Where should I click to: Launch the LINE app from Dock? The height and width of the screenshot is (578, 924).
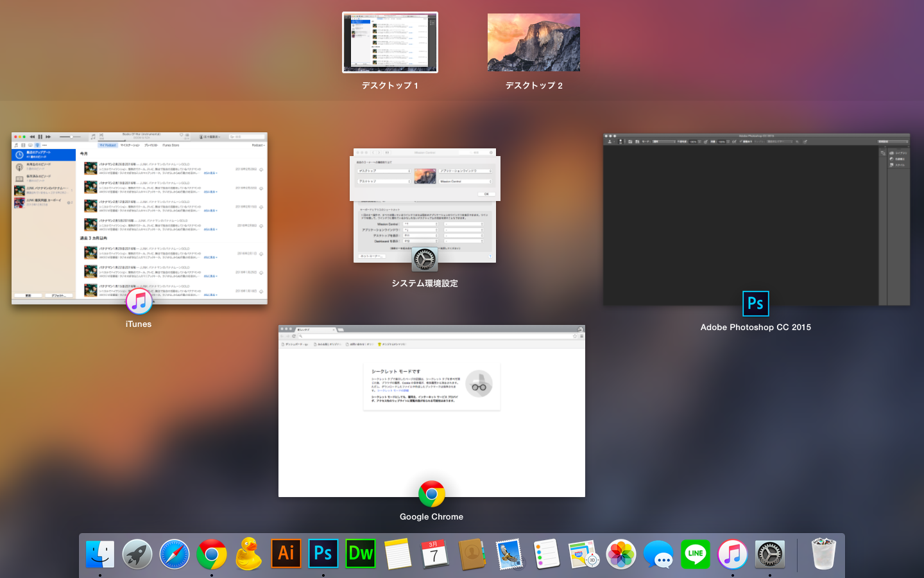696,554
